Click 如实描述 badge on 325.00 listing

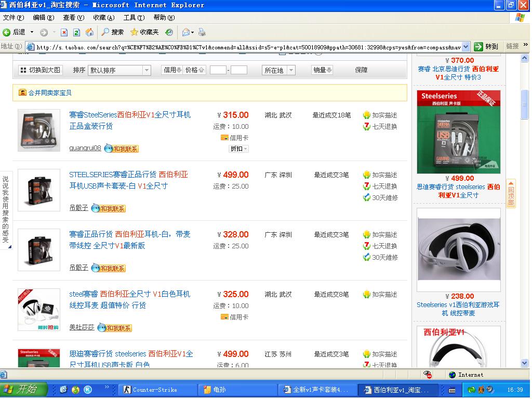click(380, 294)
